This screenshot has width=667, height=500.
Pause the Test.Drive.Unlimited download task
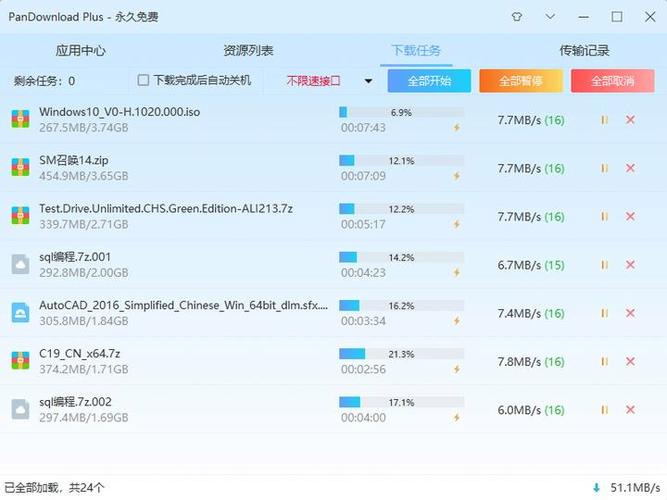click(x=604, y=217)
